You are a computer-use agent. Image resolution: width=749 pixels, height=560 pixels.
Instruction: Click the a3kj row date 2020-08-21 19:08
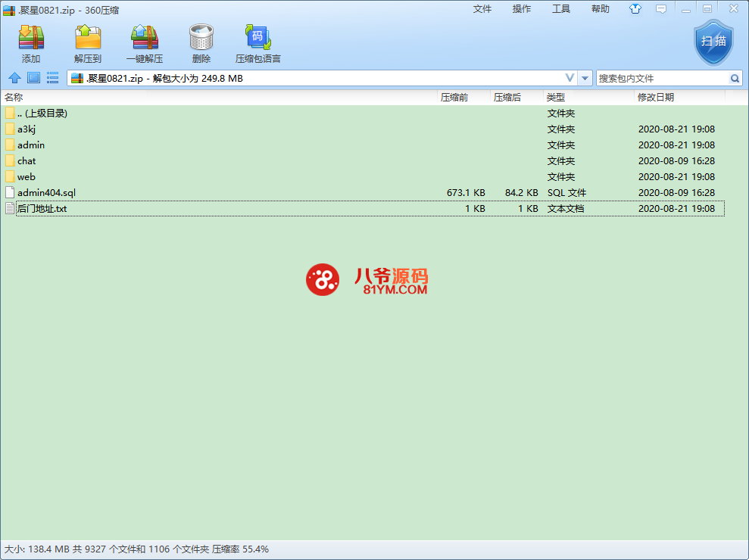pyautogui.click(x=676, y=129)
